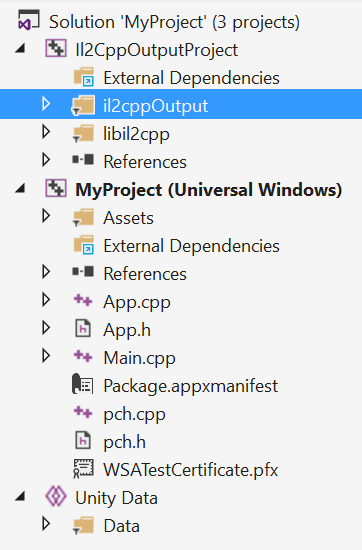Expand References under MyProject

[x=46, y=272]
